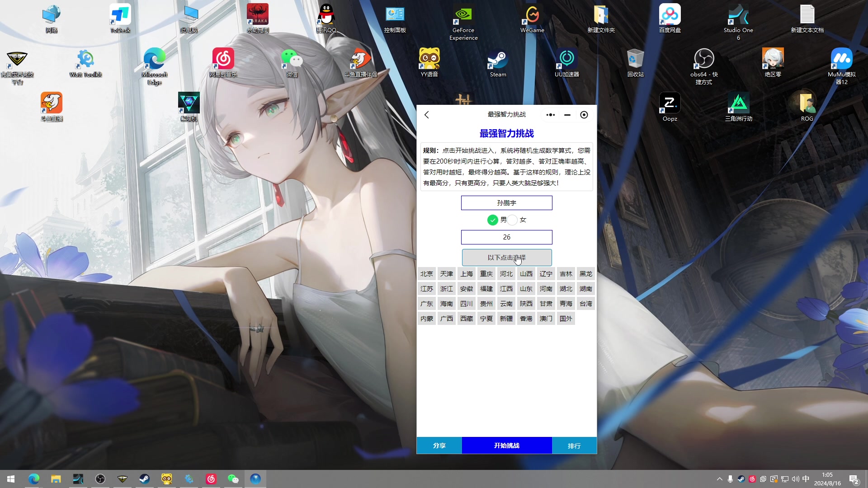Select the 男 gender radio button
Viewport: 868px width, 488px height.
(492, 220)
